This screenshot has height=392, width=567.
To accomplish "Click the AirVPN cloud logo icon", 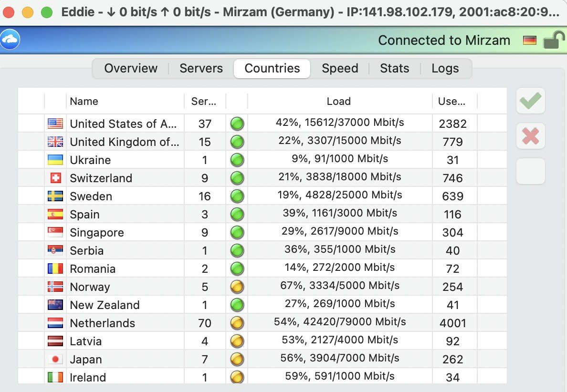I will pyautogui.click(x=10, y=40).
